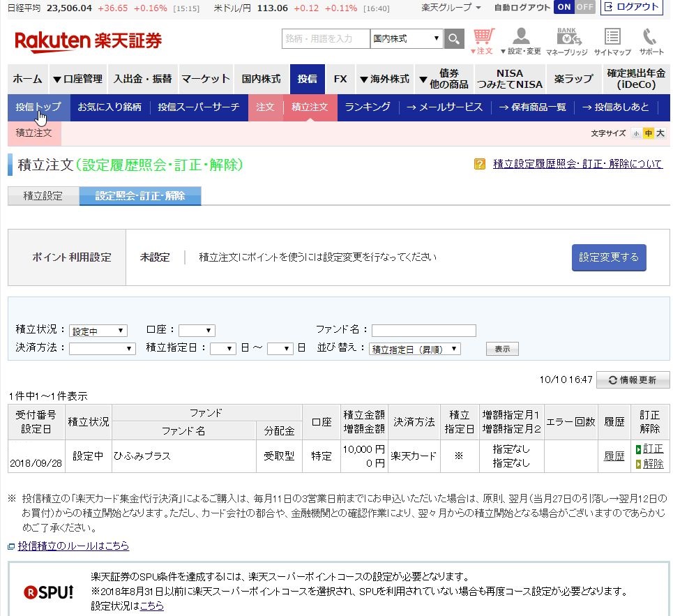This screenshot has width=673, height=616.
Task: Open the 入出金・振替 menu
Action: (142, 79)
